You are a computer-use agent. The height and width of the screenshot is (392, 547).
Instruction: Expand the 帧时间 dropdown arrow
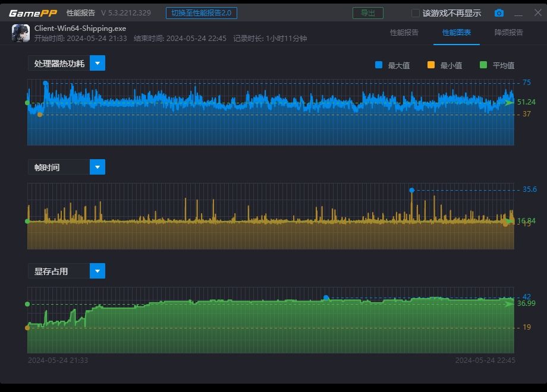[x=98, y=167]
